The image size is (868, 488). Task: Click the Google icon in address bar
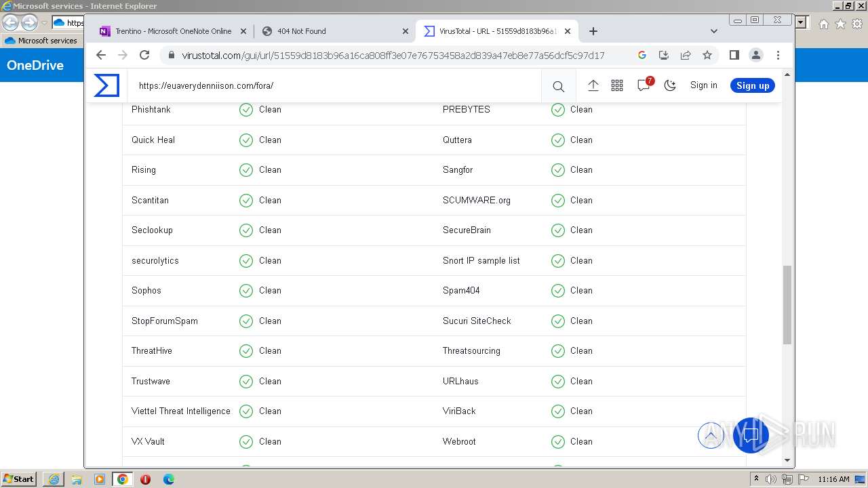642,56
